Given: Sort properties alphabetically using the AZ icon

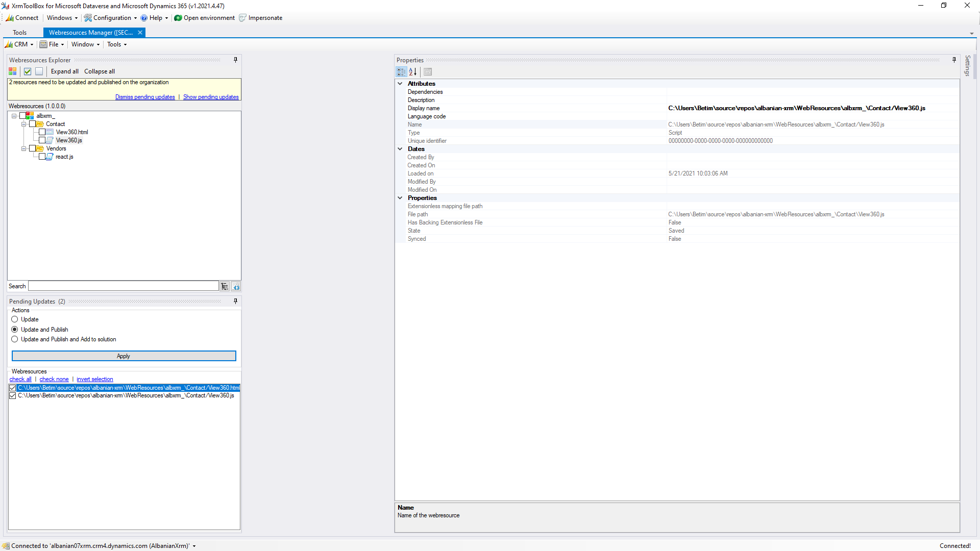Looking at the screenshot, I should 413,72.
